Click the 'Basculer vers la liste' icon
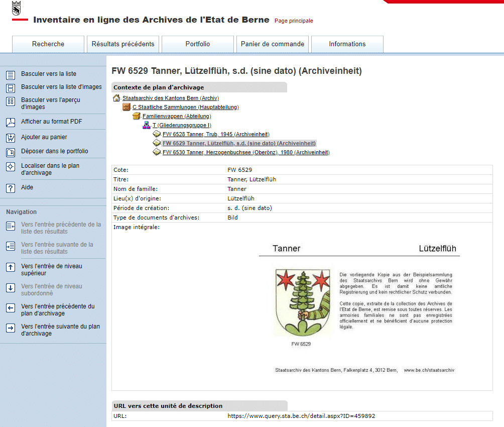 click(x=11, y=75)
